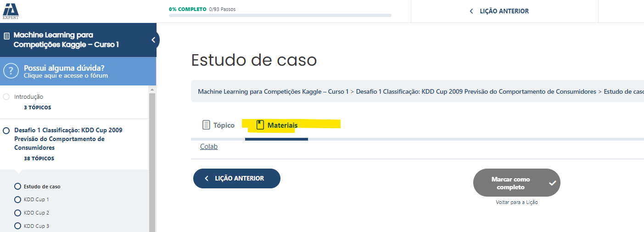Click the IA Expert logo
The height and width of the screenshot is (232, 644).
[x=11, y=10]
